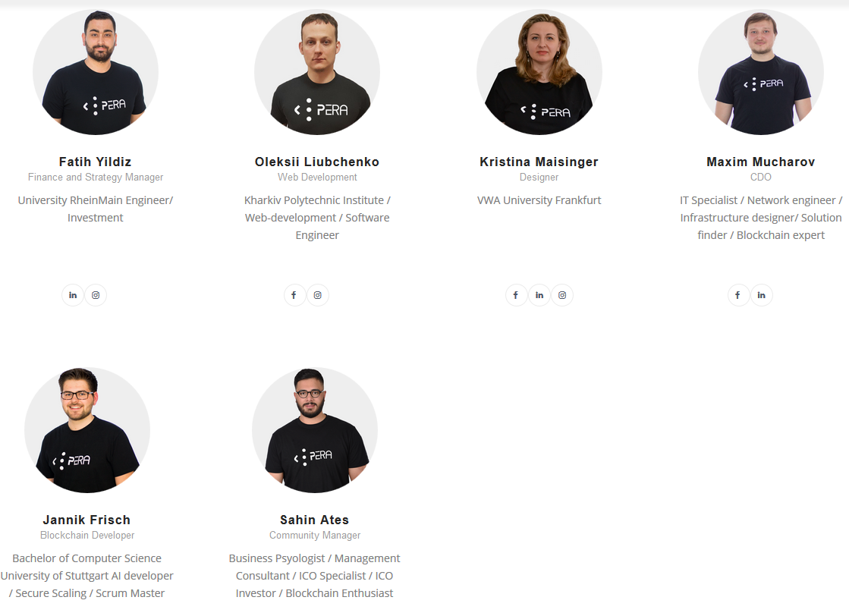Image resolution: width=849 pixels, height=616 pixels.
Task: Select the Sahin Ates name heading
Action: [315, 520]
